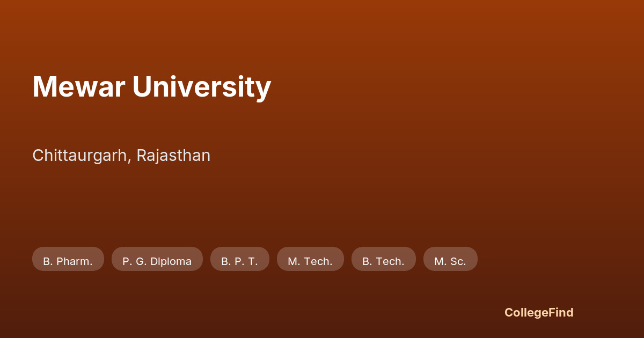This screenshot has width=644, height=338.
Task: Click the Mewar University heading
Action: click(151, 87)
